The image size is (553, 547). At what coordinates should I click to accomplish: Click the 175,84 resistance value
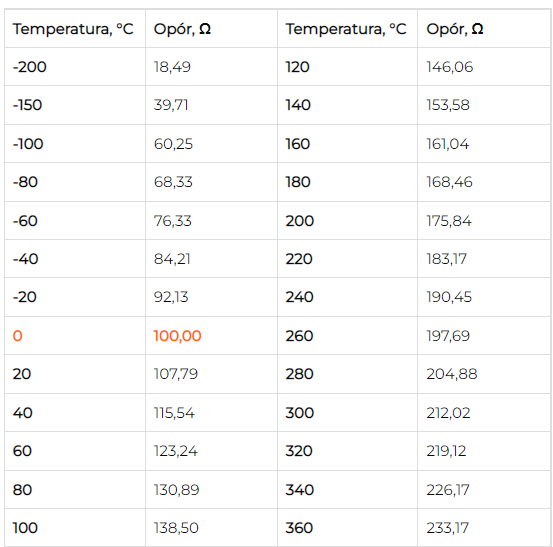(449, 221)
